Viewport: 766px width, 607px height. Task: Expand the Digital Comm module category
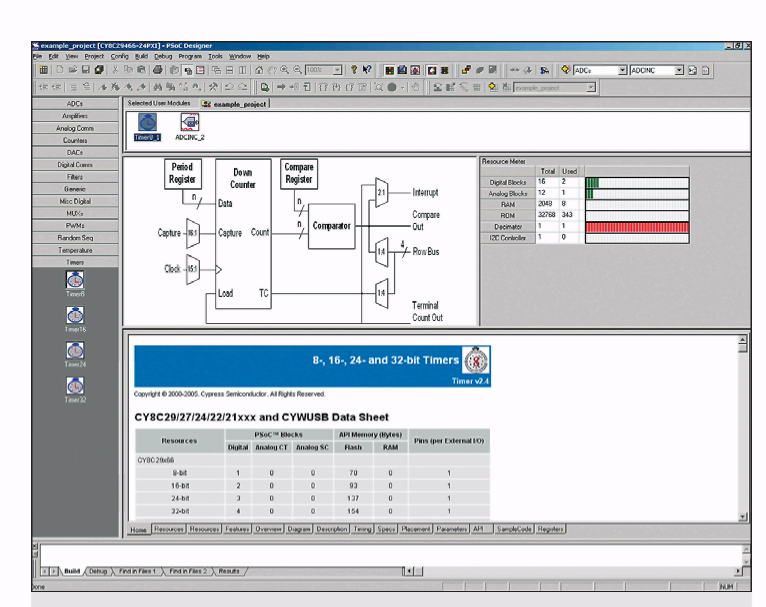(75, 165)
